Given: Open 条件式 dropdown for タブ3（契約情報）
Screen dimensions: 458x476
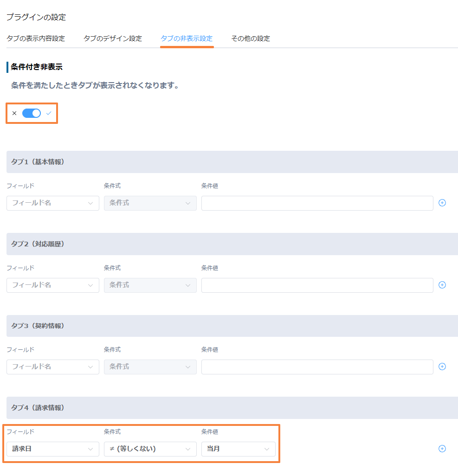Looking at the screenshot, I should point(150,367).
